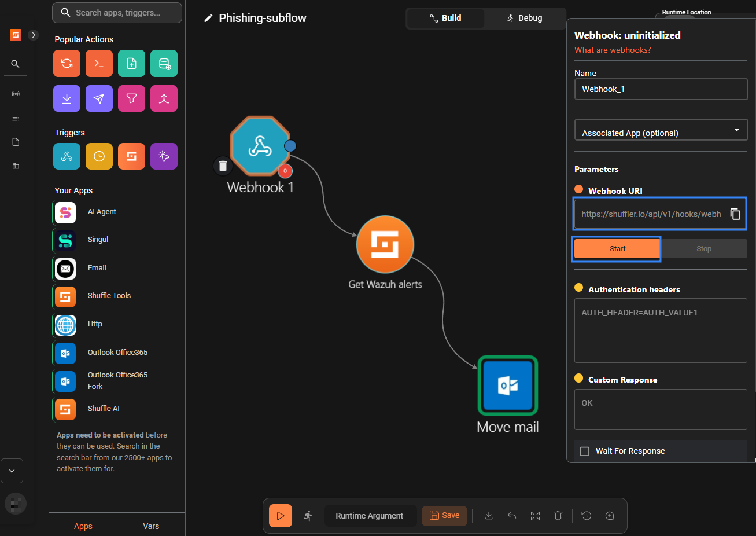Expand the bottom-left panel chevron
The width and height of the screenshot is (756, 536).
[12, 471]
